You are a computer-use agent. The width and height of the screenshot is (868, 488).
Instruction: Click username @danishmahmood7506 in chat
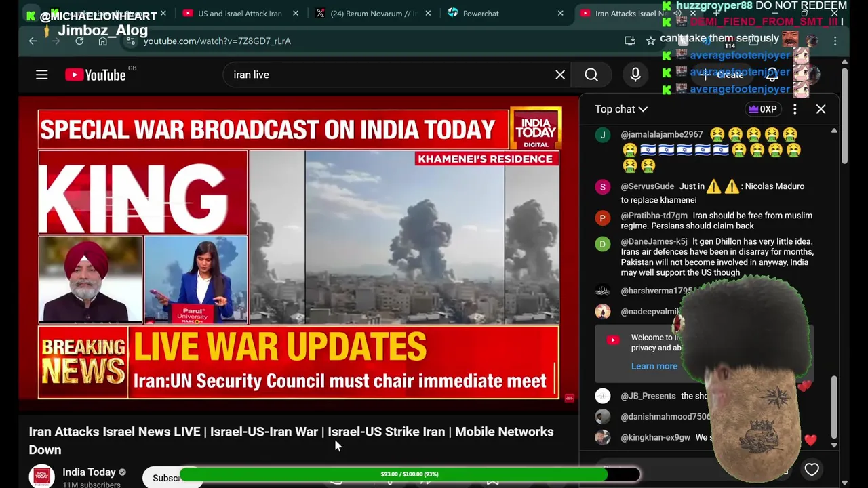tap(665, 417)
